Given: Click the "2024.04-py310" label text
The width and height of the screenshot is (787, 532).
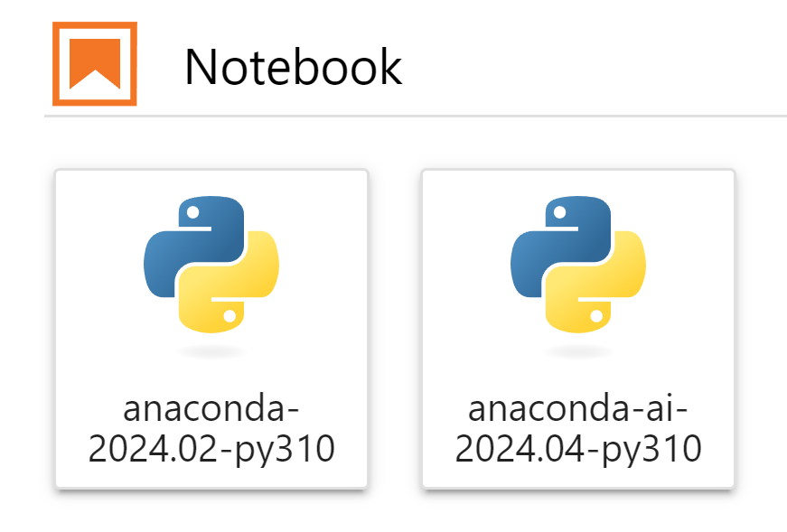Looking at the screenshot, I should click(578, 450).
